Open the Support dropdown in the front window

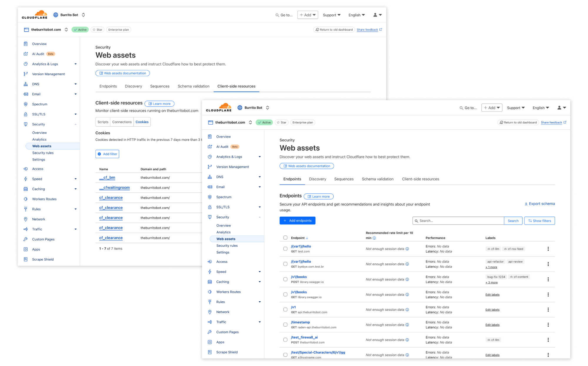pos(516,108)
